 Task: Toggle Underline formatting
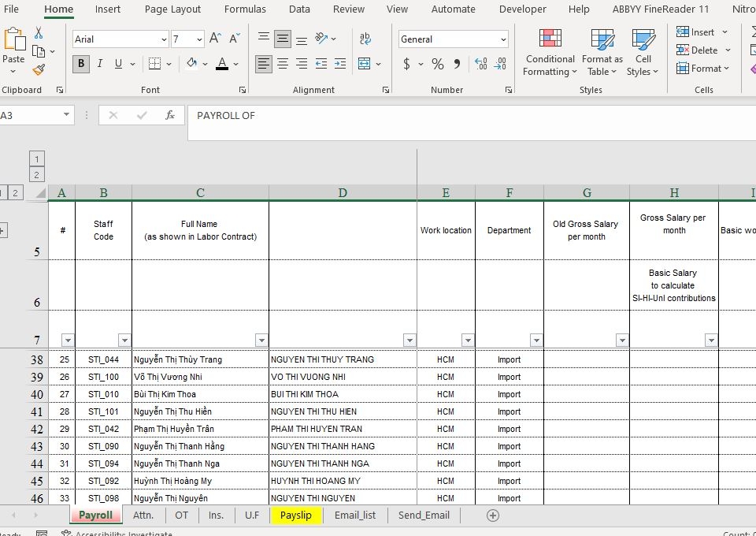(x=118, y=64)
